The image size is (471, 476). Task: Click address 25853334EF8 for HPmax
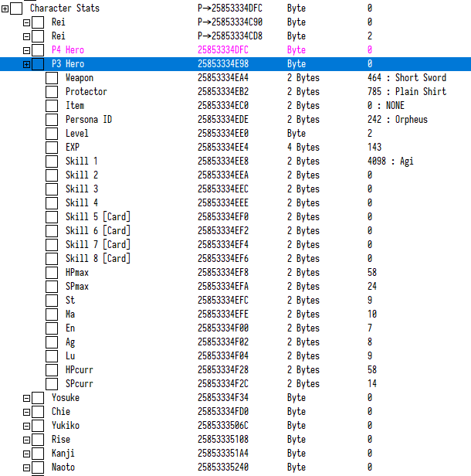[x=223, y=273]
